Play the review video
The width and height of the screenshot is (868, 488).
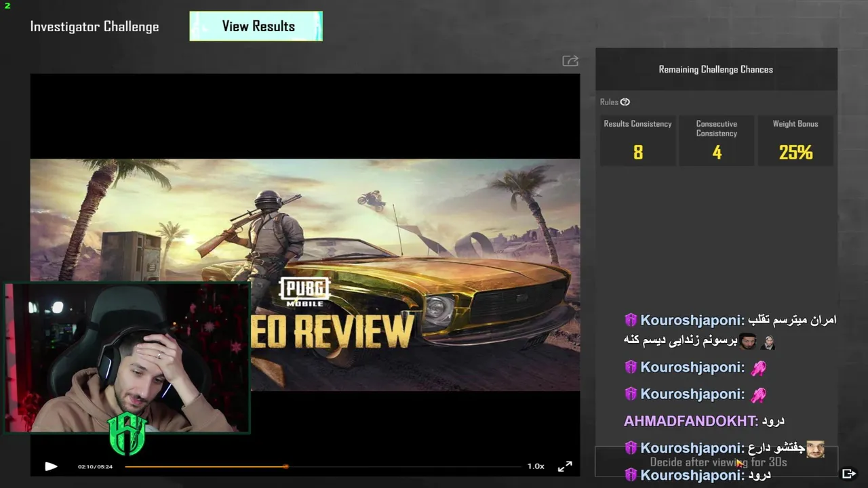[51, 466]
